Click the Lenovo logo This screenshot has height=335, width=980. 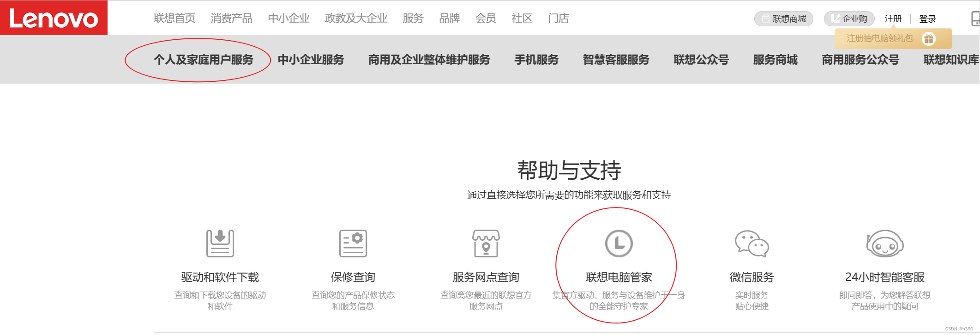[x=54, y=18]
